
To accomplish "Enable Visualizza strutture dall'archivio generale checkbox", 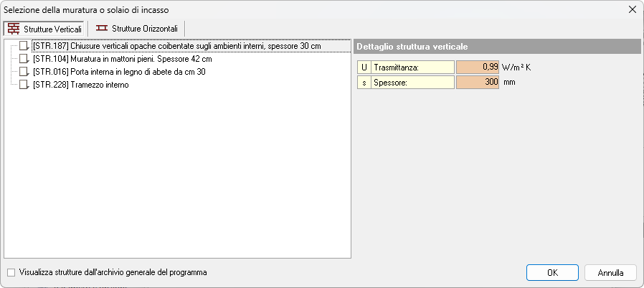I will point(11,273).
